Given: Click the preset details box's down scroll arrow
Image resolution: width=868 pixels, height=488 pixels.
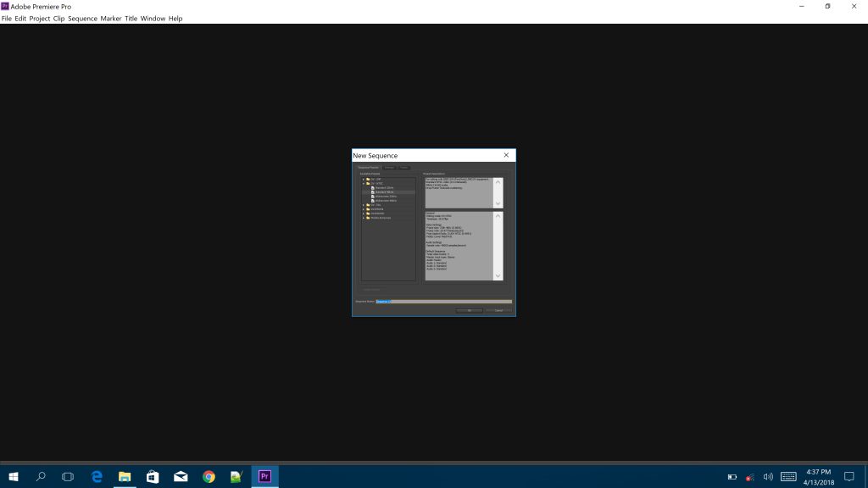Looking at the screenshot, I should pos(498,275).
